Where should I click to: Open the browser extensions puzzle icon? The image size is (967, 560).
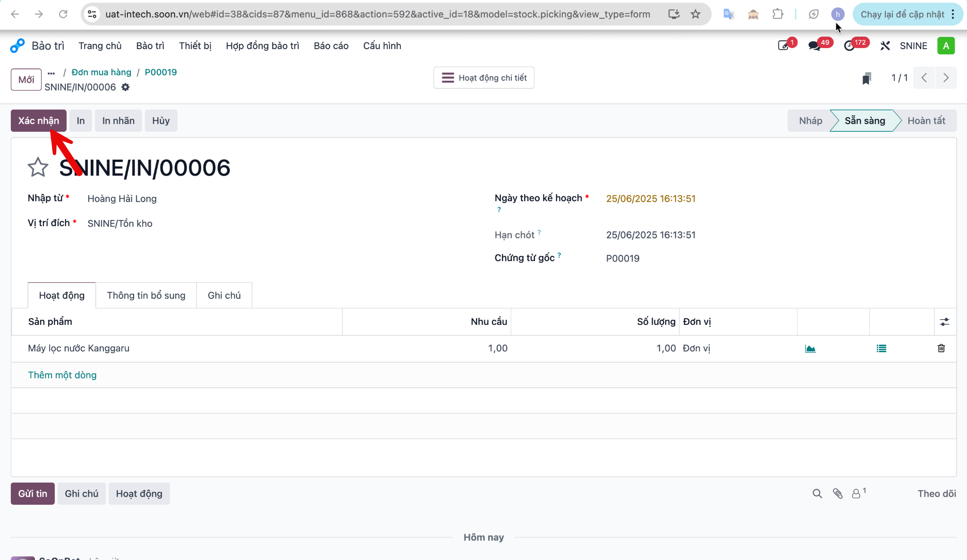point(778,14)
